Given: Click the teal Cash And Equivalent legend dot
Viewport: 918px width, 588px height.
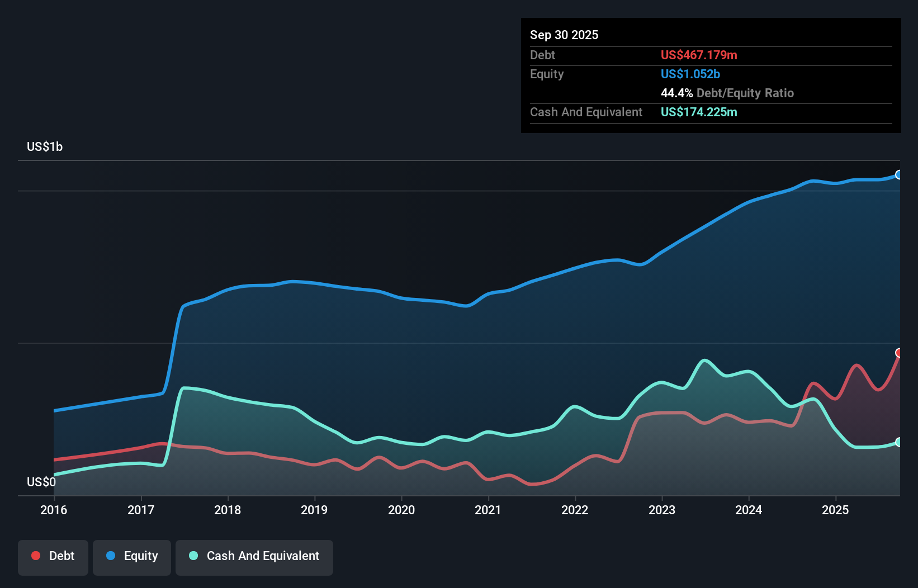Looking at the screenshot, I should point(193,556).
